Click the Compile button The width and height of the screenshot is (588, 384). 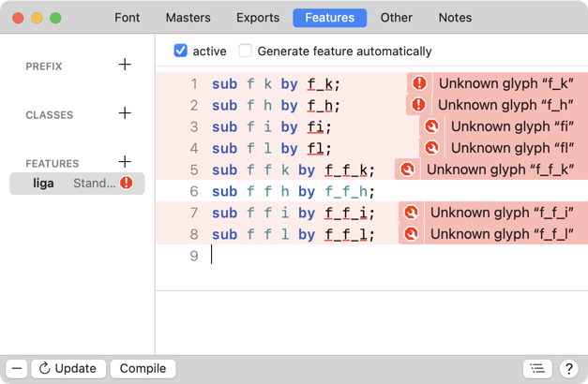point(143,369)
